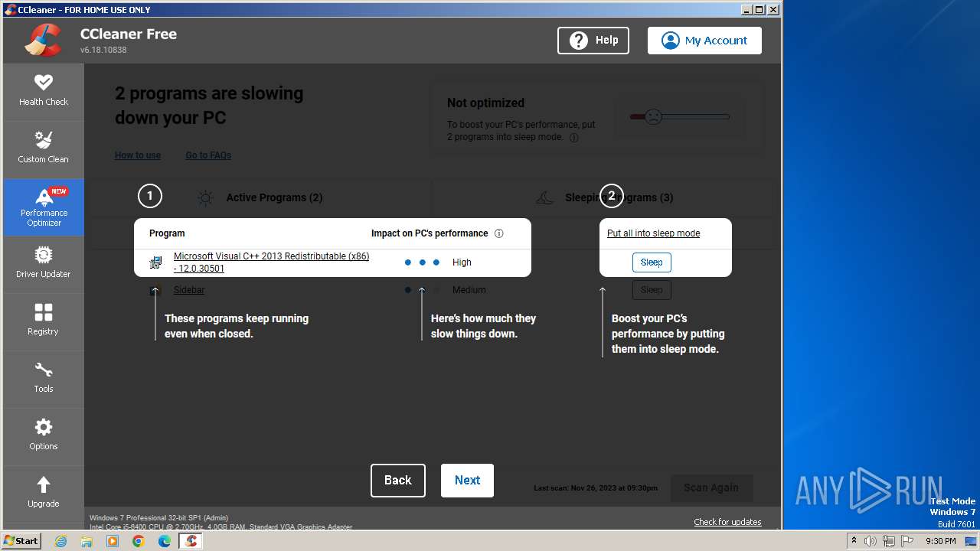980x551 pixels.
Task: Click the Upgrade sidebar item
Action: [x=44, y=494]
